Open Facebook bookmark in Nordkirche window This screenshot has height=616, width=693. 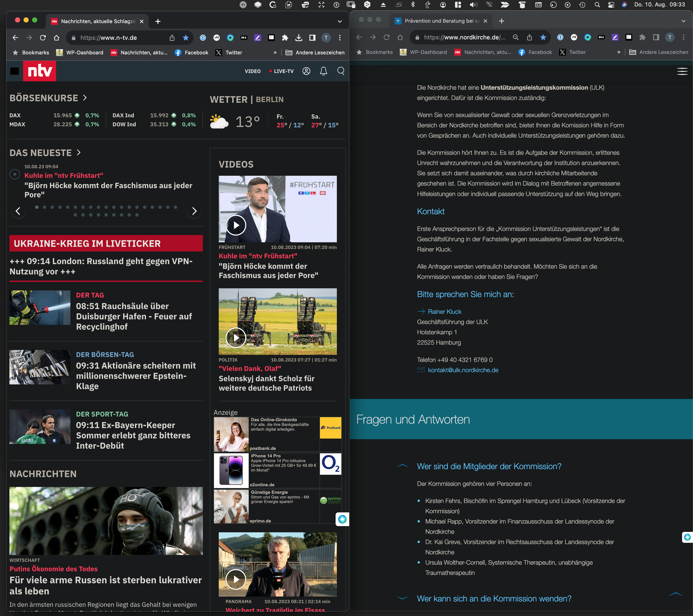click(x=535, y=52)
